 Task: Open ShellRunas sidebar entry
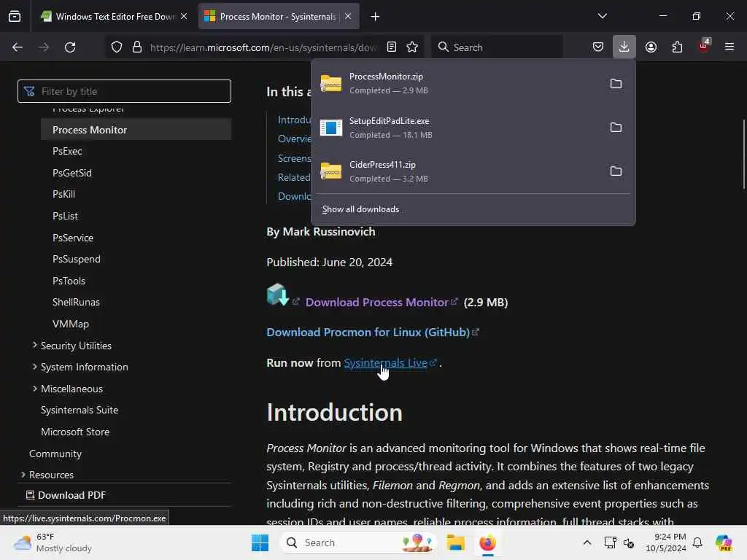tap(76, 302)
